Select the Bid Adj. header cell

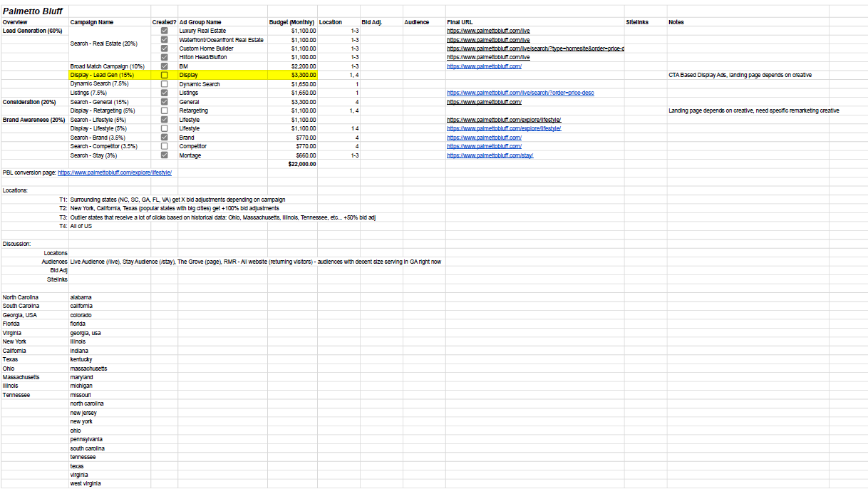tap(381, 22)
